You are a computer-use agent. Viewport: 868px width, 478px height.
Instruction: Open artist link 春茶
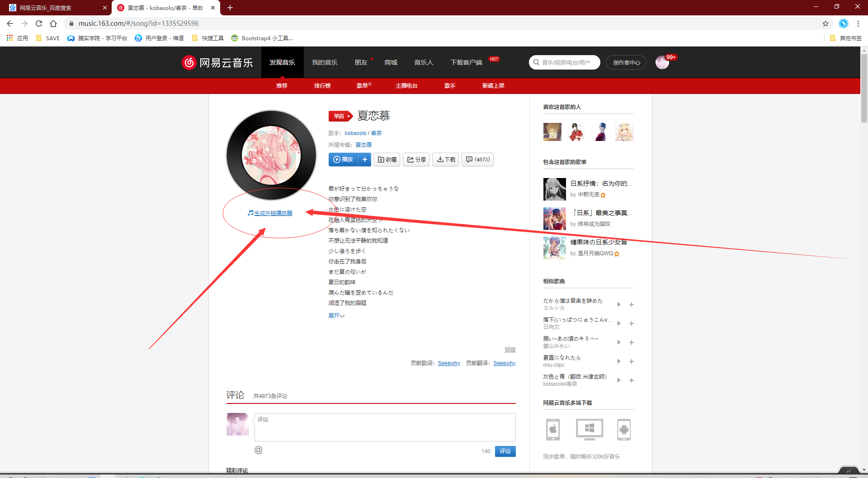point(376,133)
